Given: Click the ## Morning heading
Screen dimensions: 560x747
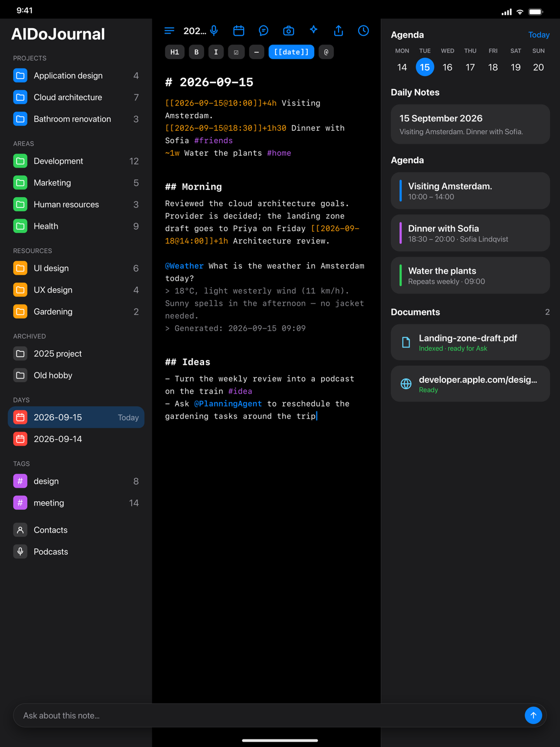Looking at the screenshot, I should click(x=194, y=187).
